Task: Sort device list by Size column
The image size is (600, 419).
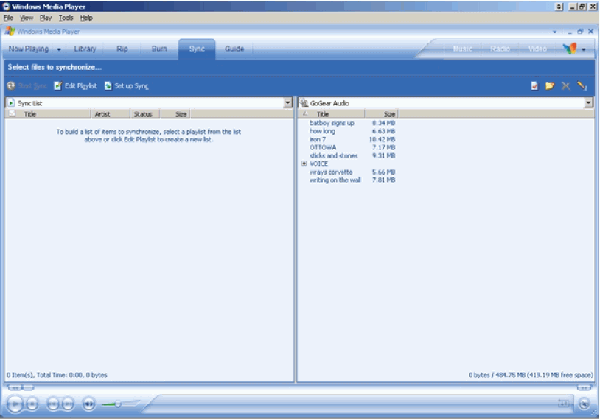Action: click(382, 114)
